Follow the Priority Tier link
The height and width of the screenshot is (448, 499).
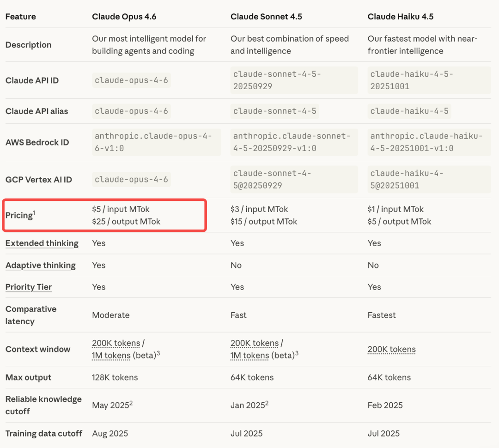pos(29,287)
